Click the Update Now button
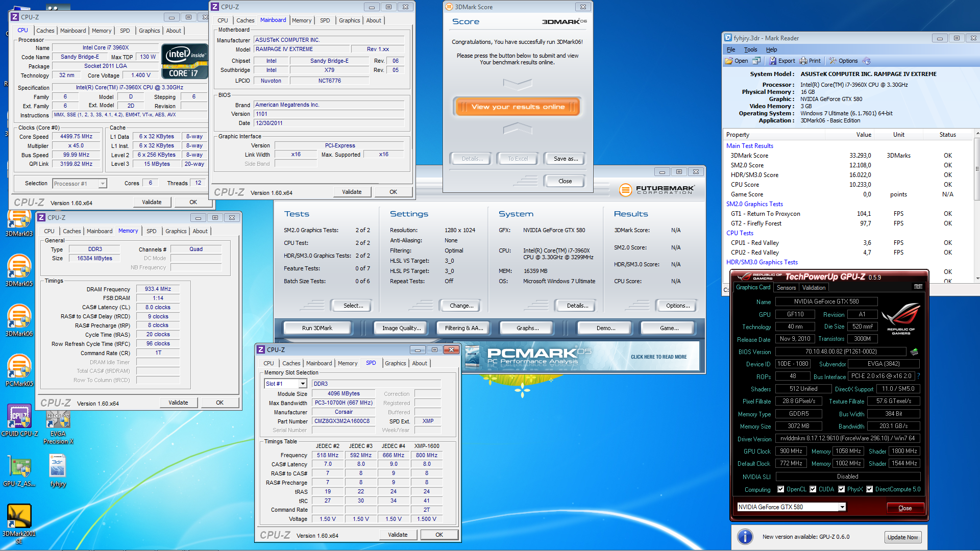The height and width of the screenshot is (551, 980). tap(902, 537)
